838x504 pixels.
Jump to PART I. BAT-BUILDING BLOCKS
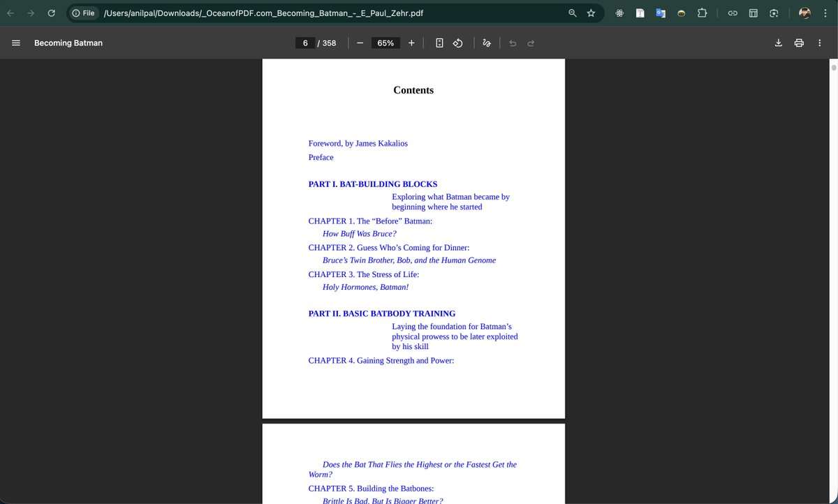click(373, 184)
